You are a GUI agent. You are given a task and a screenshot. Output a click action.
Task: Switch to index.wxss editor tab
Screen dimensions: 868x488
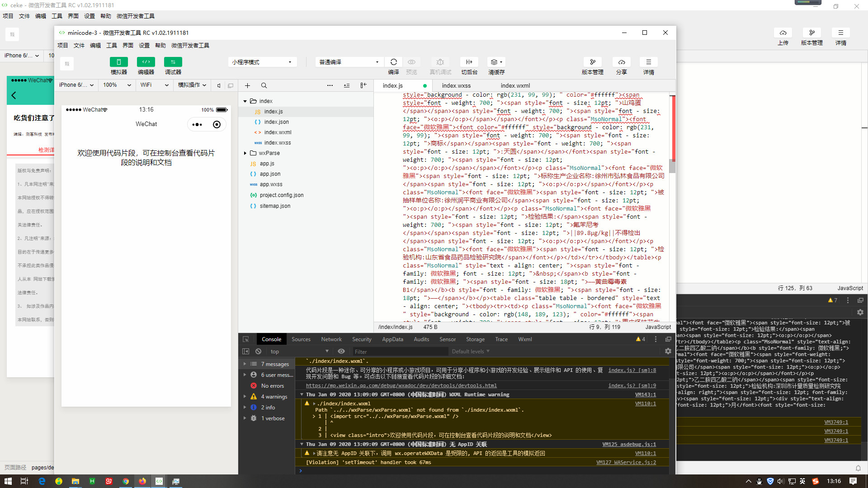pyautogui.click(x=456, y=85)
